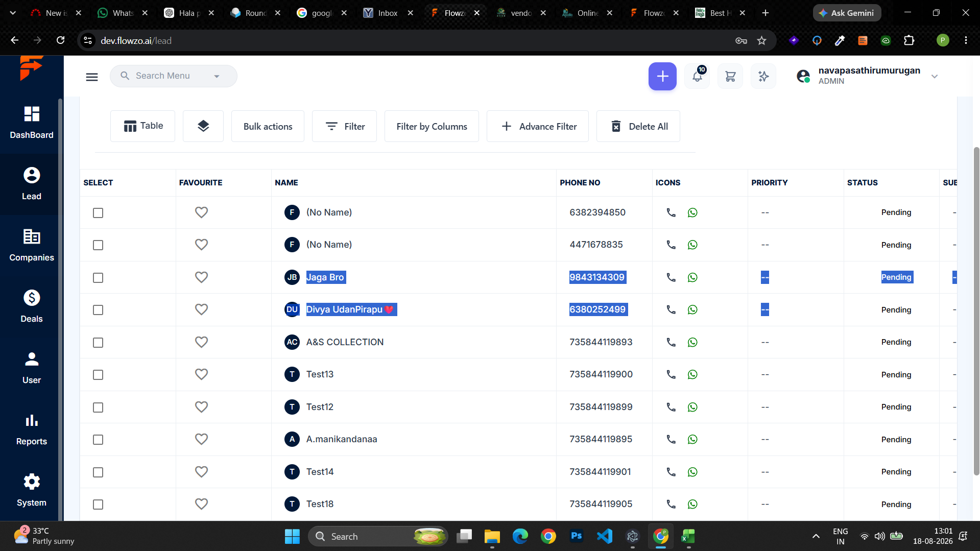
Task: Open Chrome three-dot menu
Action: [x=966, y=40]
